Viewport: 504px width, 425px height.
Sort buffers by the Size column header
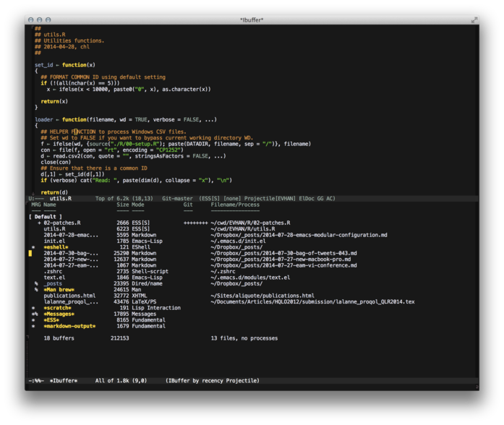coord(122,205)
